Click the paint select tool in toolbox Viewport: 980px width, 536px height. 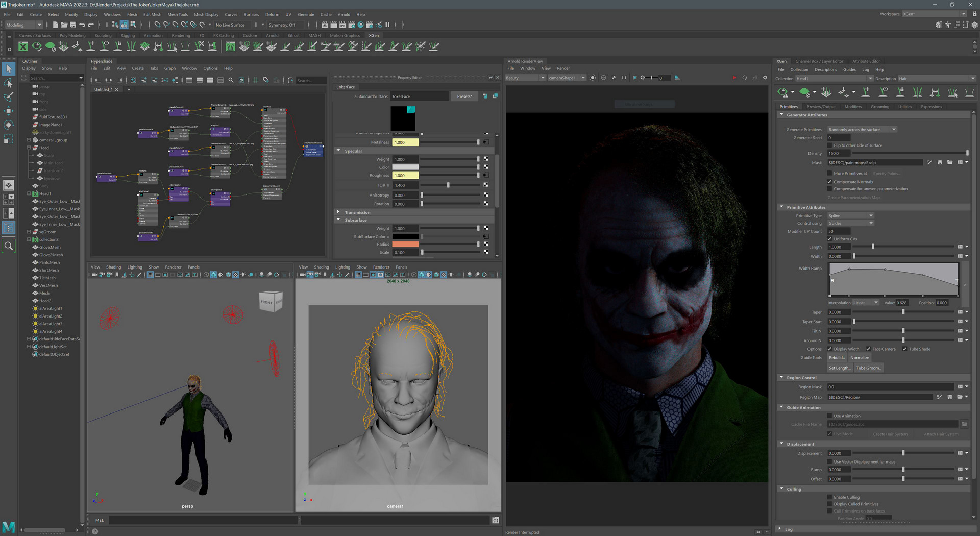[9, 96]
